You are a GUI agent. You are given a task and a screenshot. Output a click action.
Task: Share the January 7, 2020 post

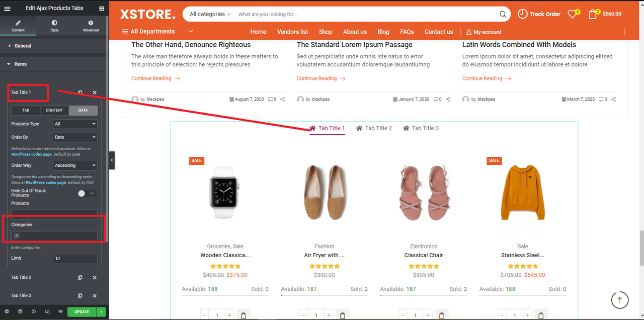pos(448,99)
